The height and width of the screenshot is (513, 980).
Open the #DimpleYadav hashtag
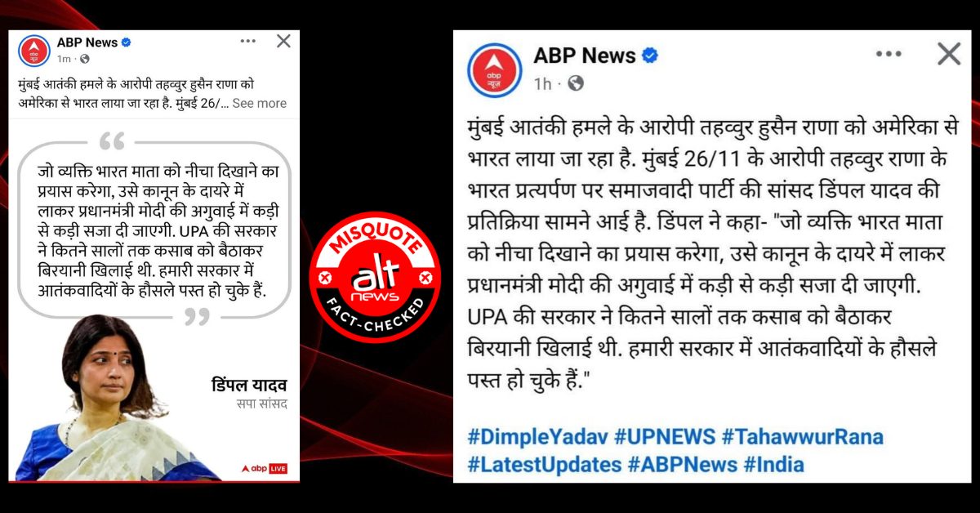click(x=537, y=436)
